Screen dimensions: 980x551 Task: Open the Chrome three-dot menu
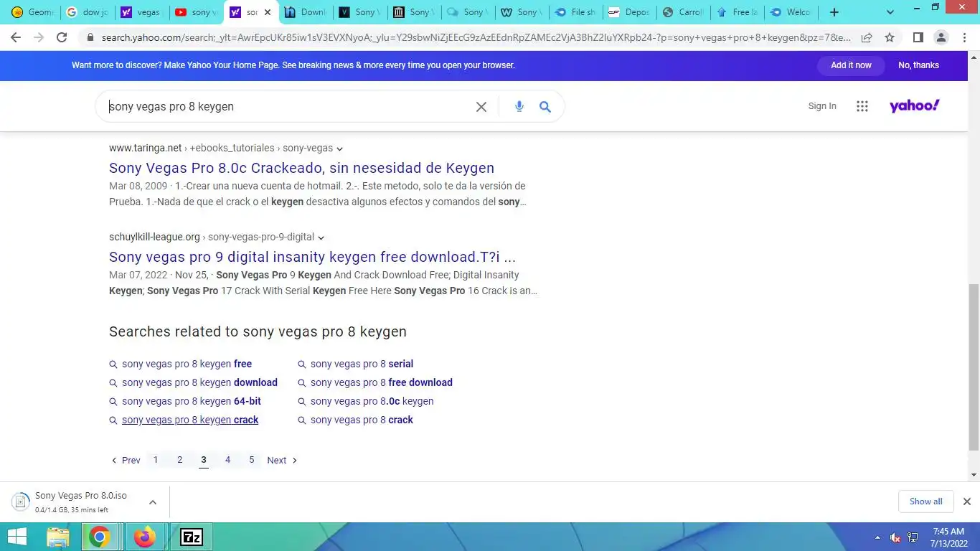[964, 37]
